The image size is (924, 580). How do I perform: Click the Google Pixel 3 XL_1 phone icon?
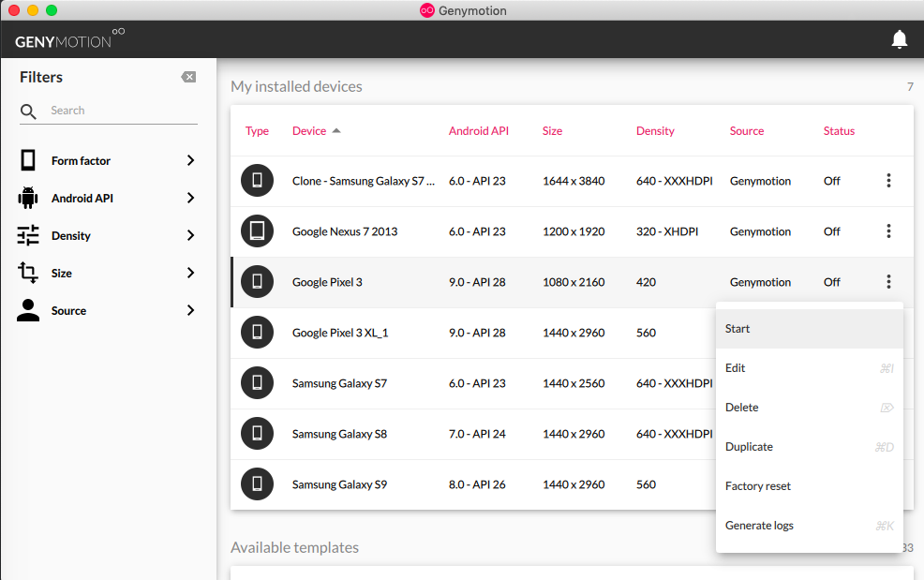pyautogui.click(x=257, y=333)
